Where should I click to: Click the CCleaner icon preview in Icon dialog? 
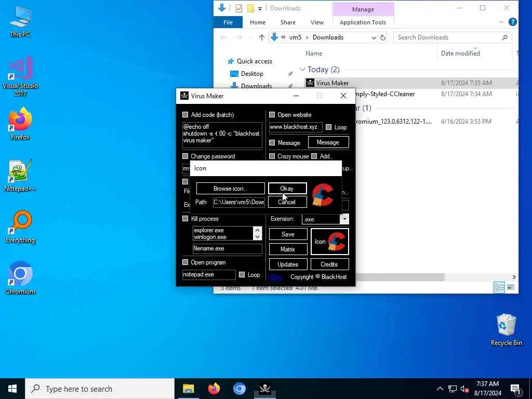[323, 195]
